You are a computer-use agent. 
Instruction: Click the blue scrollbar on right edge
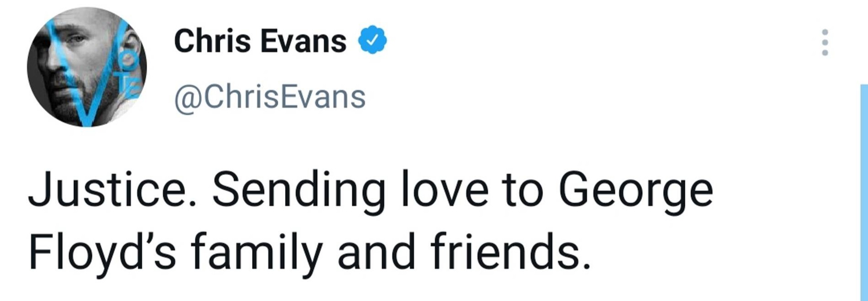(x=863, y=192)
